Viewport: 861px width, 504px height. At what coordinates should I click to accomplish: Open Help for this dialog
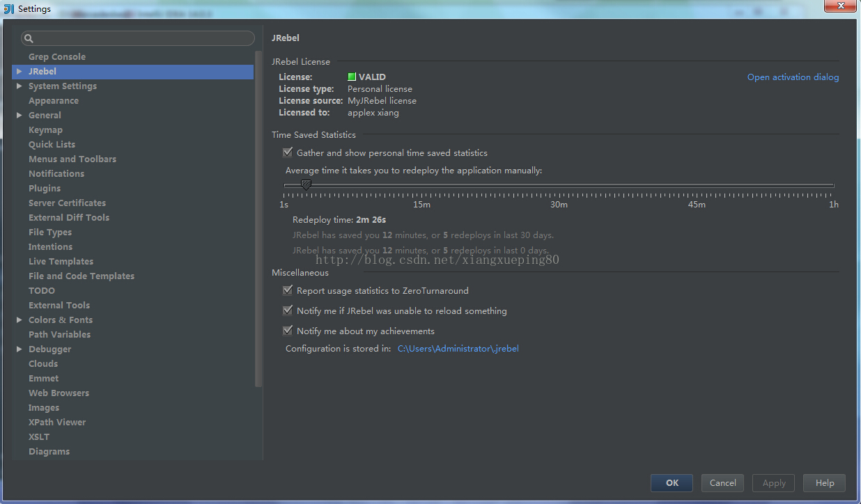click(x=824, y=483)
